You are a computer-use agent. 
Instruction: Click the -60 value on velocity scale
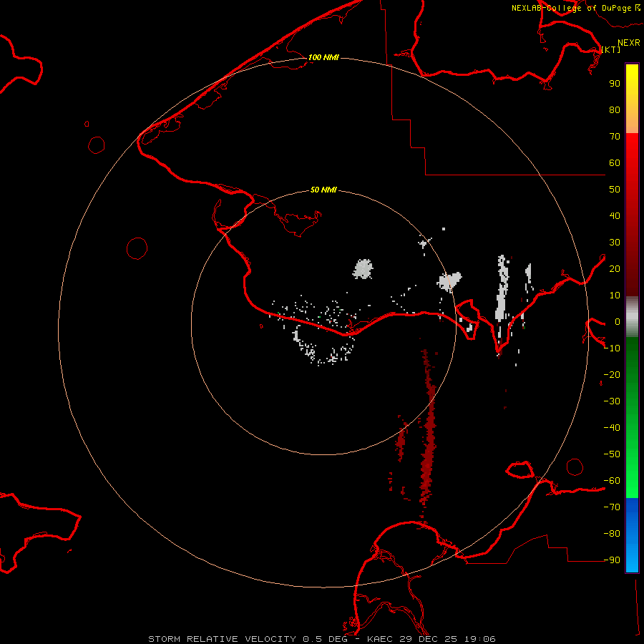612,481
